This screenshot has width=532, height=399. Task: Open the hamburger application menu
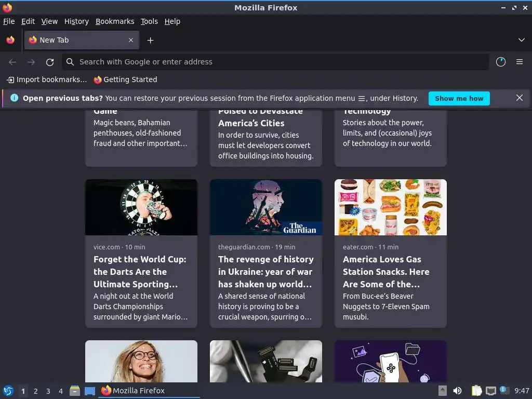(520, 62)
